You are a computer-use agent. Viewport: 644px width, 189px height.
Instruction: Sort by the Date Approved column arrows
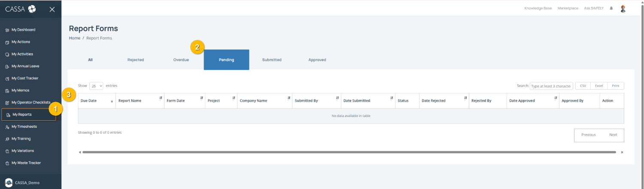(556, 98)
